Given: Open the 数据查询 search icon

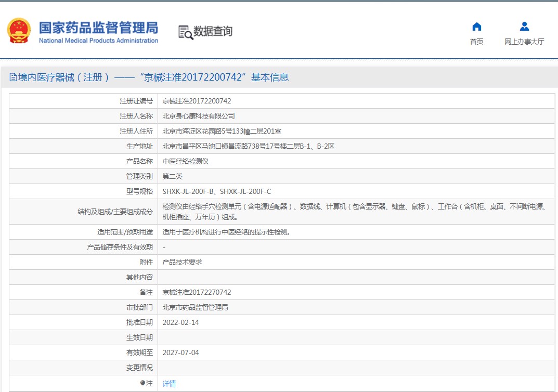Looking at the screenshot, I should click(x=186, y=32).
